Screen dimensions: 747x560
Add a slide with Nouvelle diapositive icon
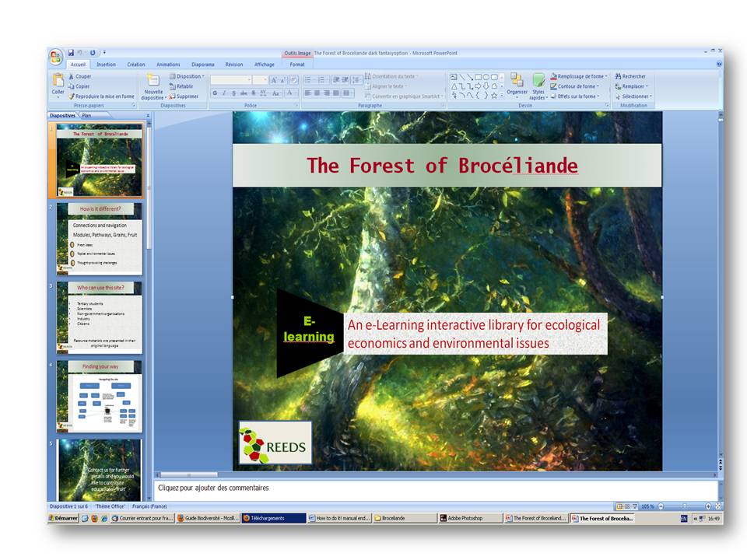click(x=153, y=79)
